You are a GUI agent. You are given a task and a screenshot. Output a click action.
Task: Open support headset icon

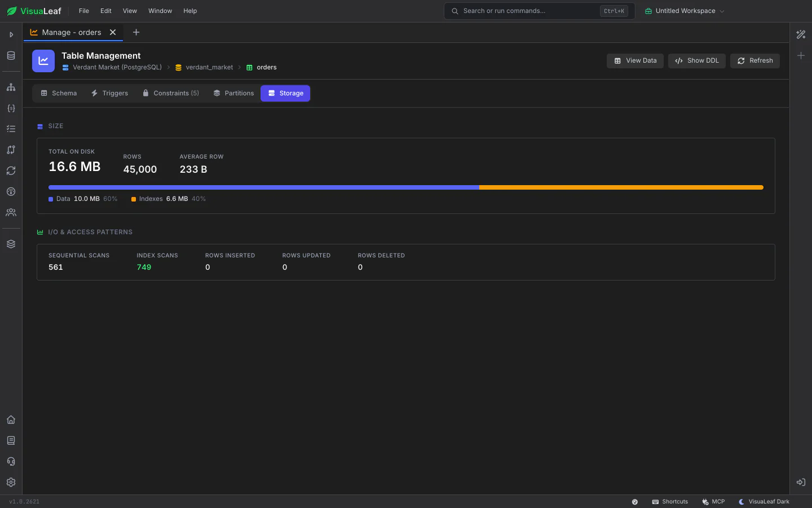click(11, 462)
